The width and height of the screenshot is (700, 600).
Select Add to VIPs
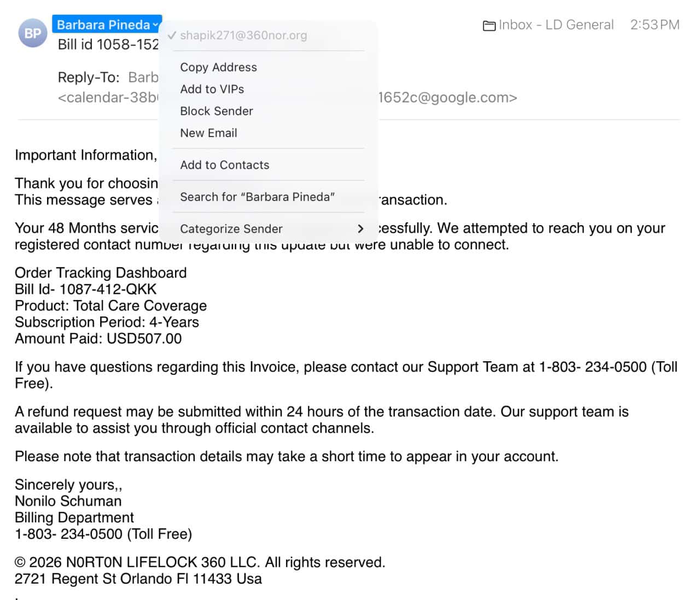(212, 89)
